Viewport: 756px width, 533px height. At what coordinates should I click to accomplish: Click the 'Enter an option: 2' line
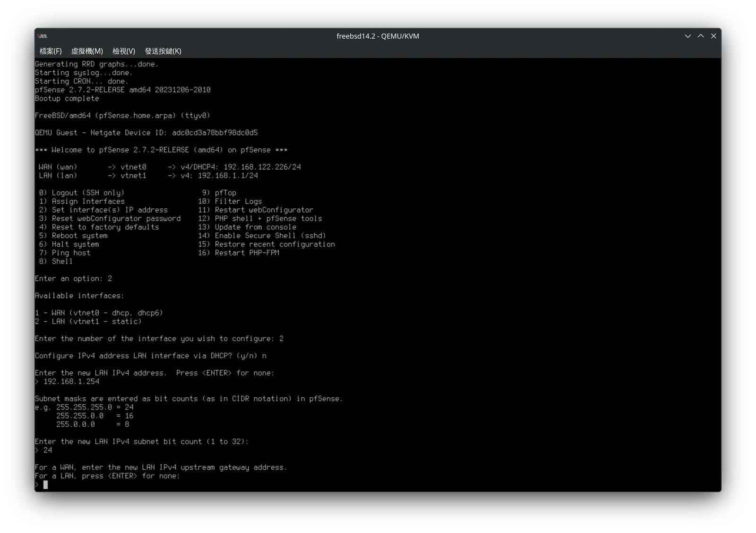[x=74, y=279]
